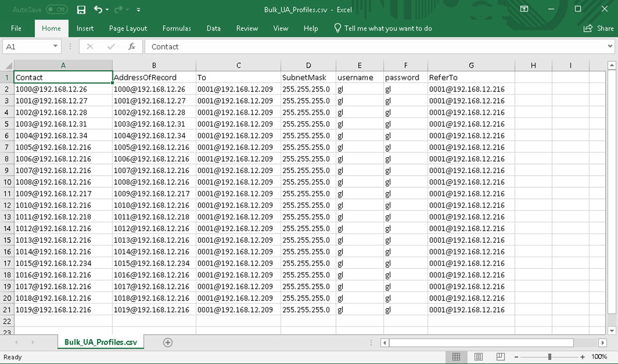
Task: Toggle the AutoSave switch
Action: click(x=57, y=10)
